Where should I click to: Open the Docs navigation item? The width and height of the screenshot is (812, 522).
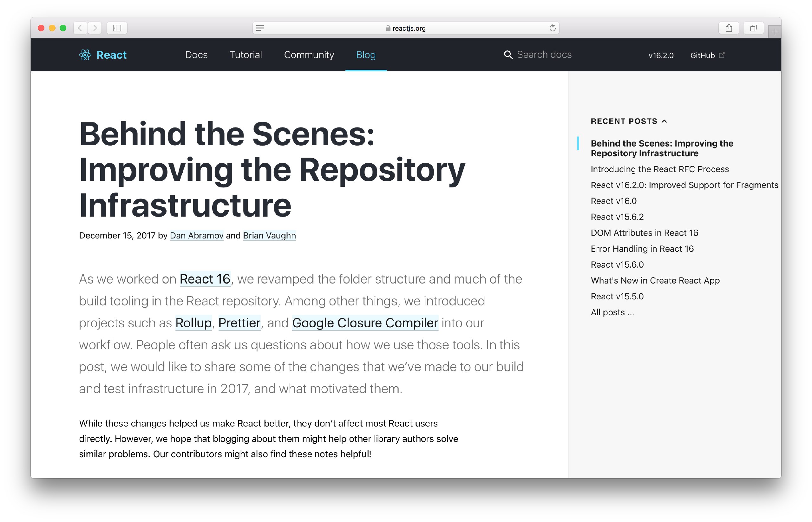point(196,55)
